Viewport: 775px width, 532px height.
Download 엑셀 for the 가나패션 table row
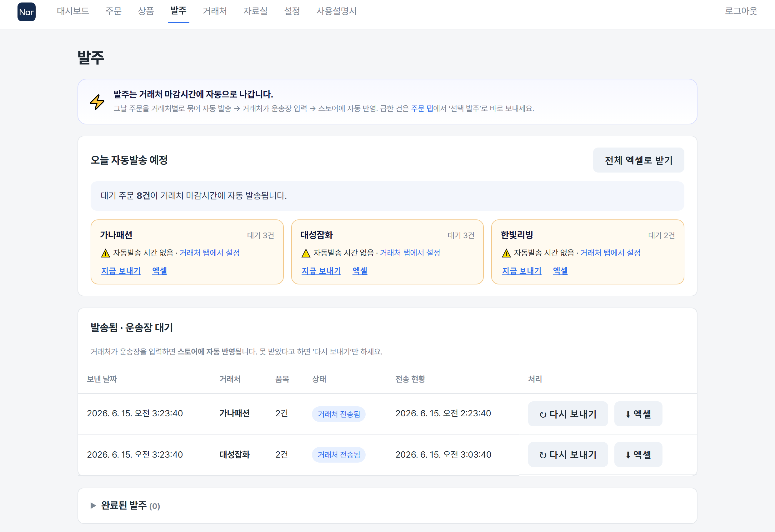pyautogui.click(x=638, y=414)
